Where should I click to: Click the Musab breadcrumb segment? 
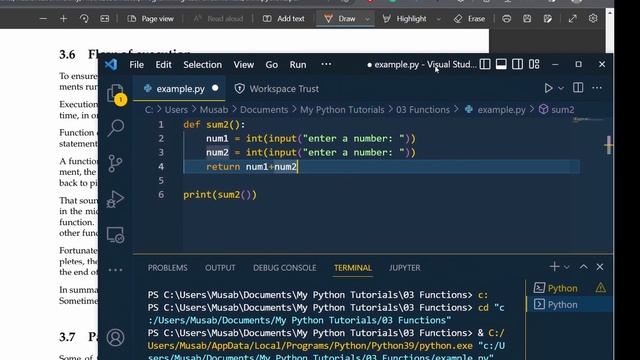(214, 109)
